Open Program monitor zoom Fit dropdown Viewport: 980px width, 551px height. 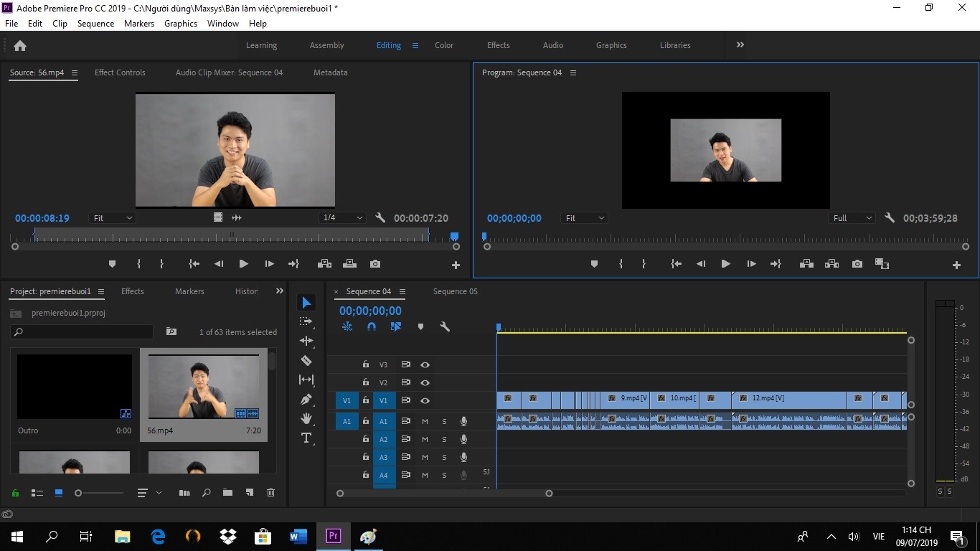click(584, 218)
